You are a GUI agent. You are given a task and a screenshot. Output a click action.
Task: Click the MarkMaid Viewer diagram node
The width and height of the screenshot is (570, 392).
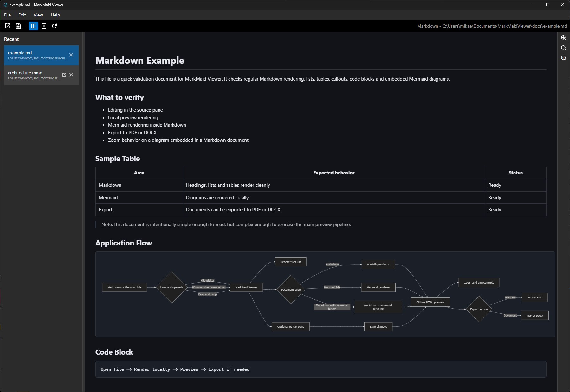246,287
